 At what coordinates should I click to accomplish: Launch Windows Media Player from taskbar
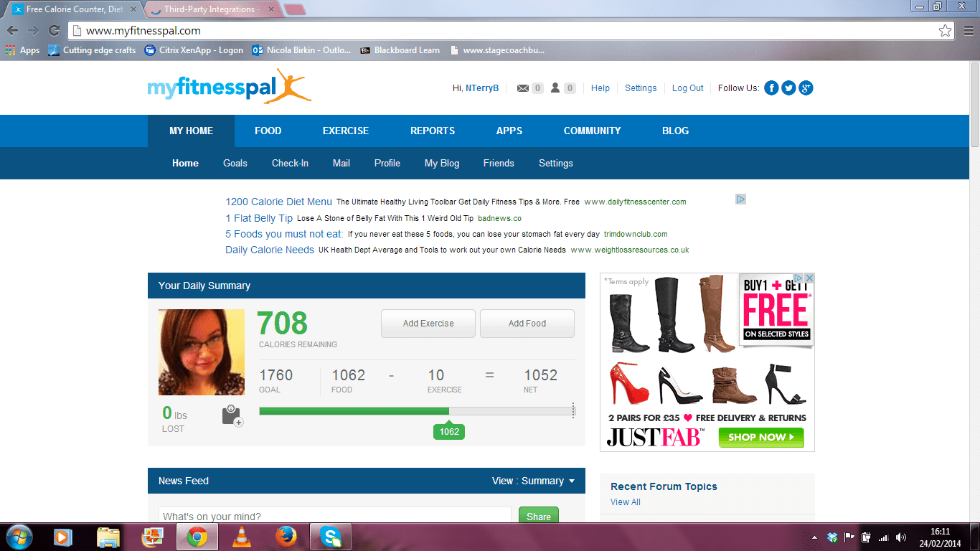pyautogui.click(x=64, y=536)
